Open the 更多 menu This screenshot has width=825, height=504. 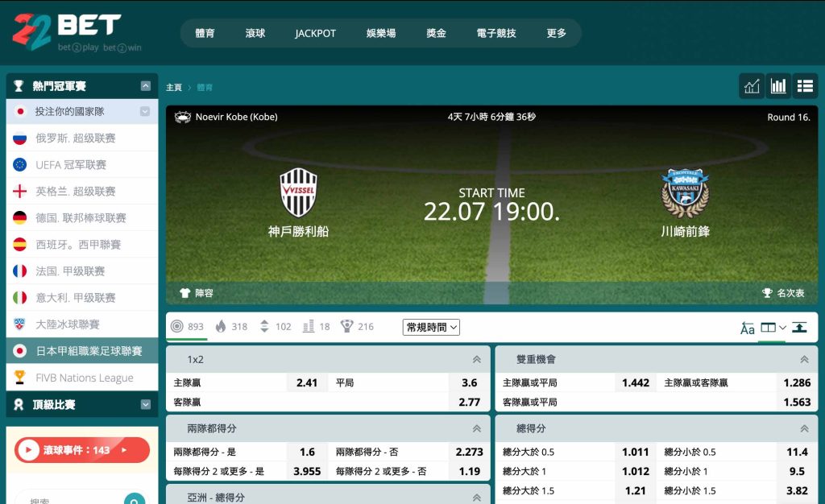556,33
